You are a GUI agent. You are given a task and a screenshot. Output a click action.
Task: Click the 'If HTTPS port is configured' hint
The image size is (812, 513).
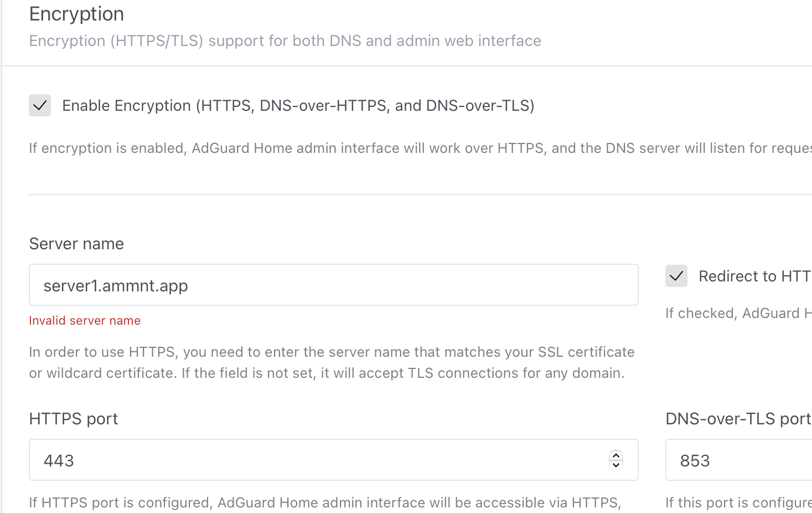pos(325,502)
